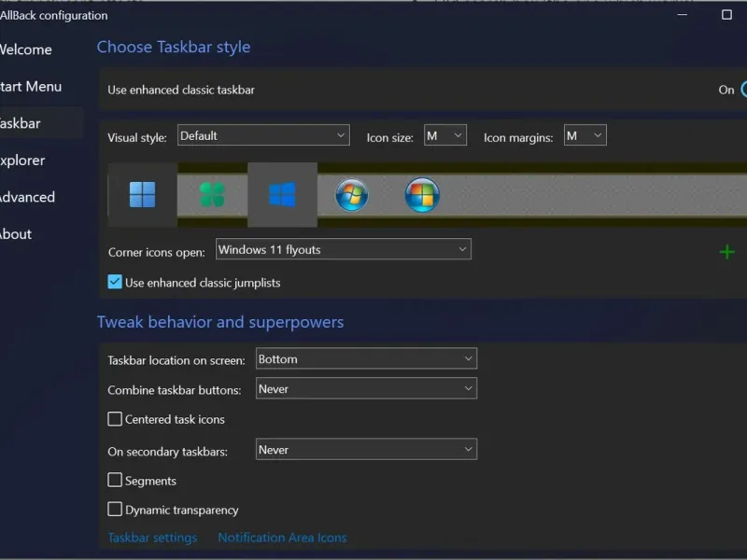Enable Centered task icons checkbox
This screenshot has height=560, width=747.
click(x=115, y=419)
